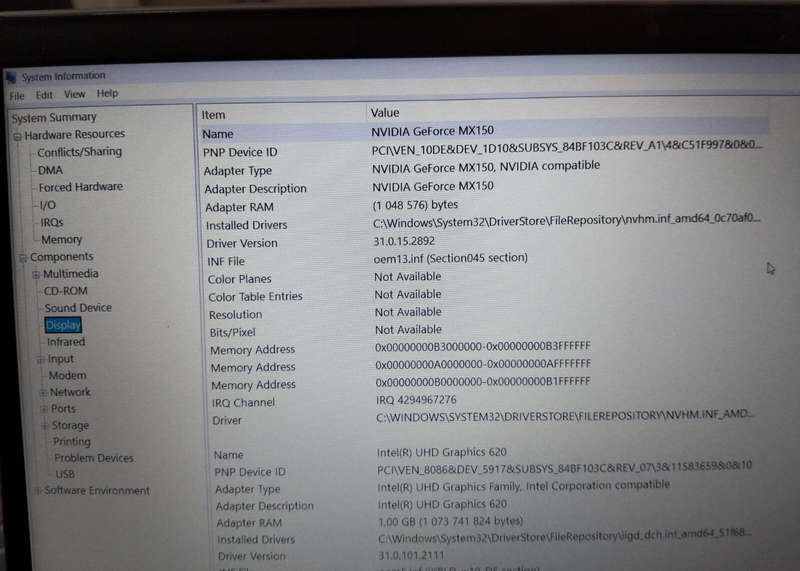The height and width of the screenshot is (571, 800).
Task: Select Components tree item
Action: click(61, 257)
